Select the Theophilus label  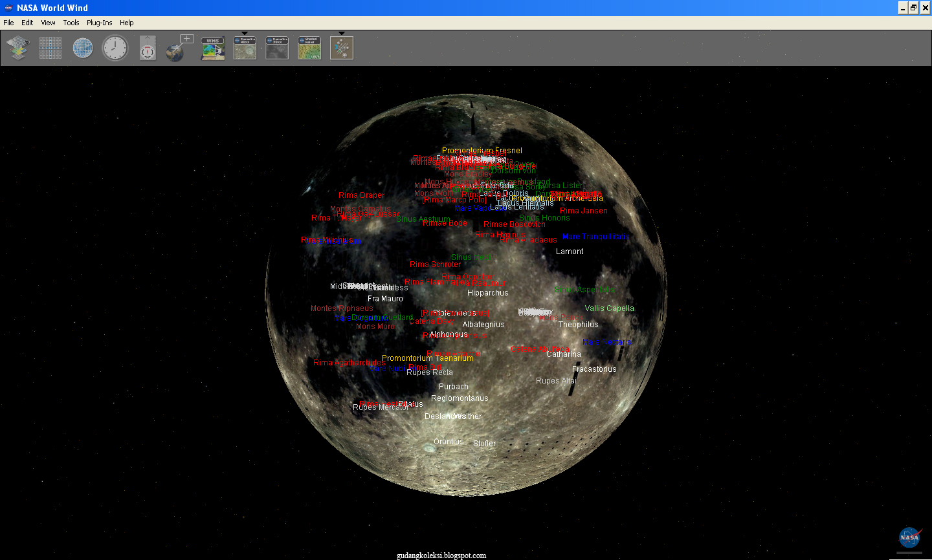pyautogui.click(x=579, y=325)
